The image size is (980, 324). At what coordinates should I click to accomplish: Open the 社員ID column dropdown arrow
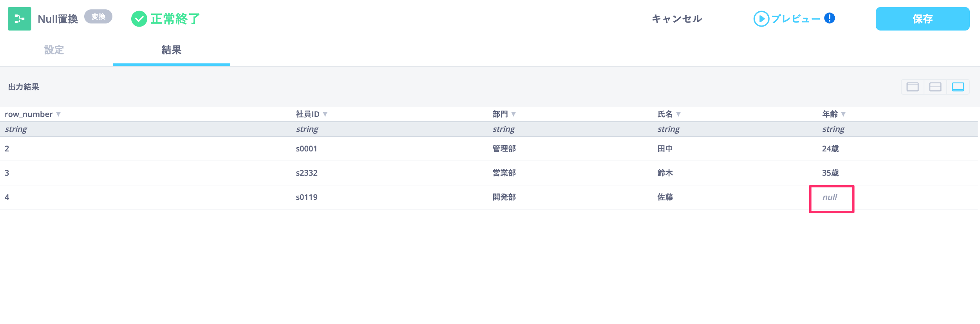click(x=325, y=114)
